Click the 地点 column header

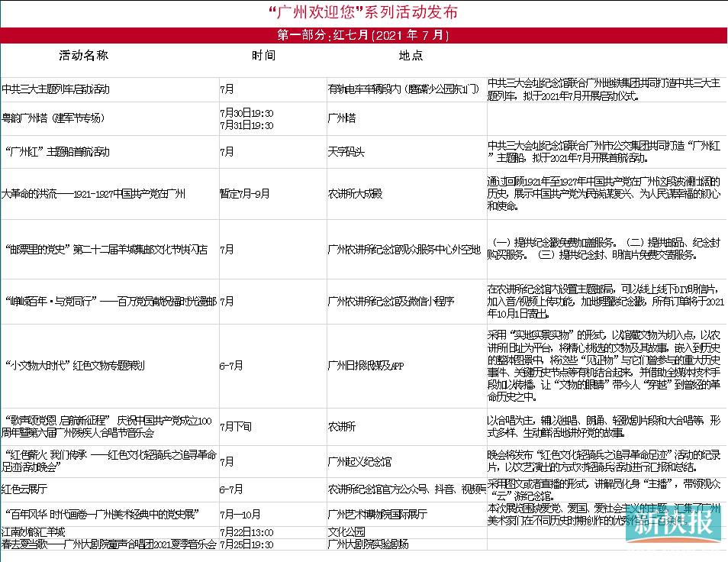pyautogui.click(x=411, y=55)
